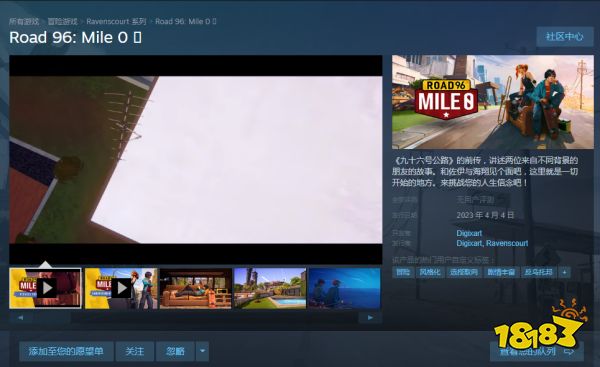Open the Ravenscourt 系列 breadcrumb link
Viewport: 600px width, 367px height.
116,21
